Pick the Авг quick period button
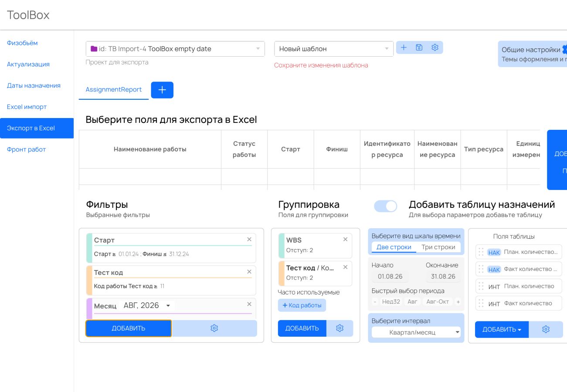Viewport: 567px width, 392px height. click(412, 301)
